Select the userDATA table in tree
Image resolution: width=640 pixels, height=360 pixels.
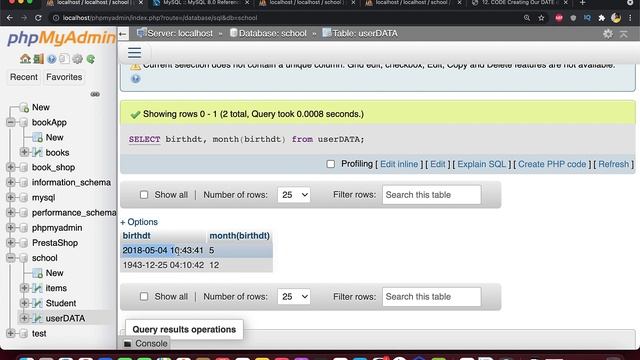65,318
